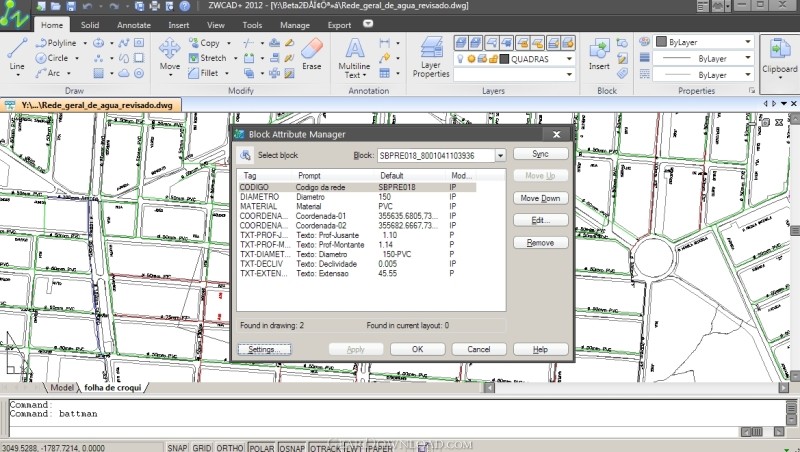The image size is (800, 452).
Task: Select the Circle tool
Action: coord(52,58)
